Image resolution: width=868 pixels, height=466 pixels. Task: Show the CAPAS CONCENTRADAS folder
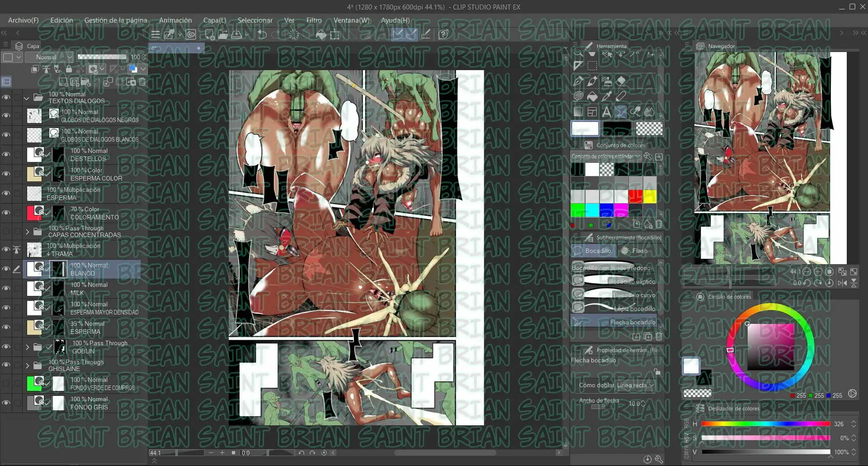coord(6,232)
